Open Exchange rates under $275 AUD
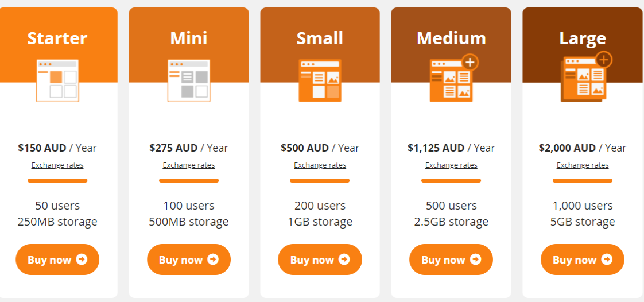 pyautogui.click(x=189, y=165)
